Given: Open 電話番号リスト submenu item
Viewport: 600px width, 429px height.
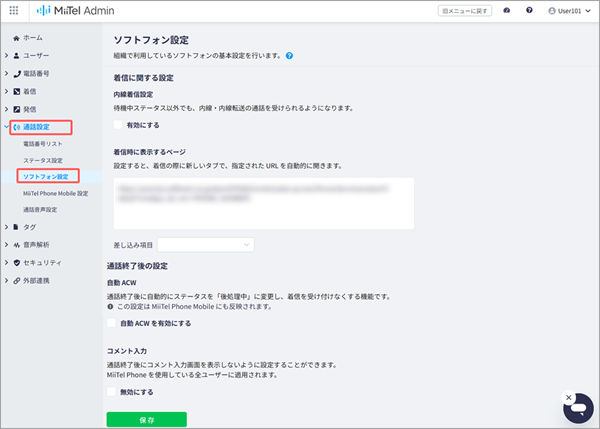Looking at the screenshot, I should [42, 144].
